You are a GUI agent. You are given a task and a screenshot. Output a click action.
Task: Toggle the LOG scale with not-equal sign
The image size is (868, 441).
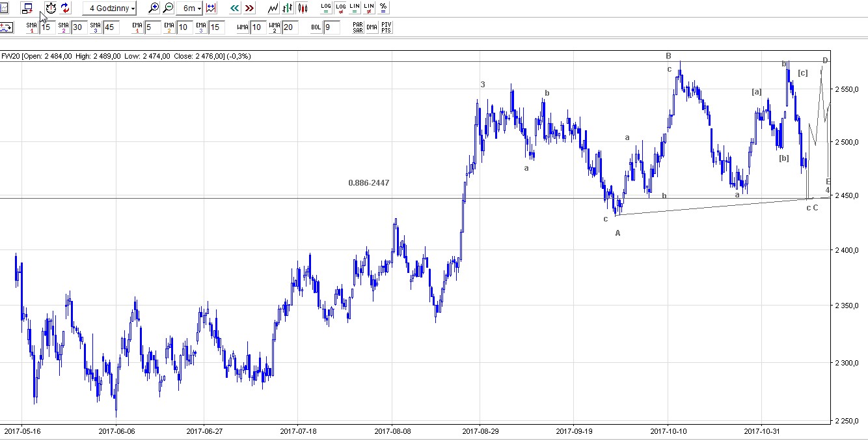pyautogui.click(x=340, y=8)
